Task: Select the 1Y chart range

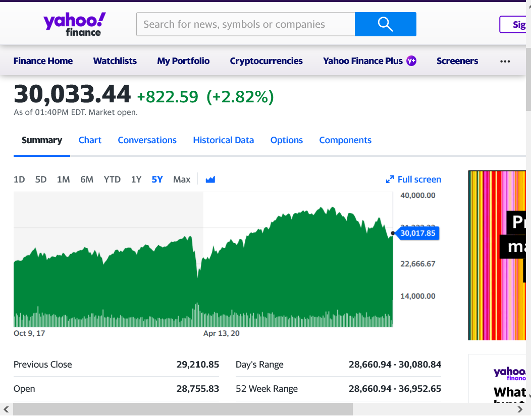Action: coord(136,179)
